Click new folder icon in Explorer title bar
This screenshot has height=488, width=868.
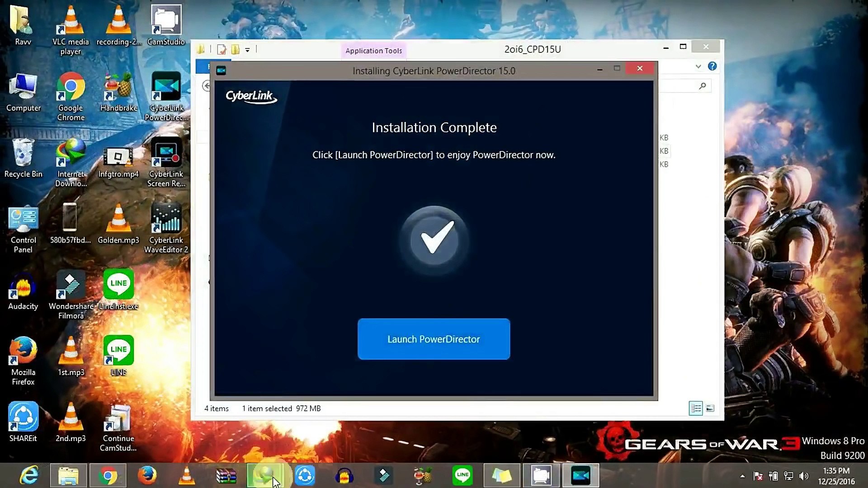click(x=235, y=49)
